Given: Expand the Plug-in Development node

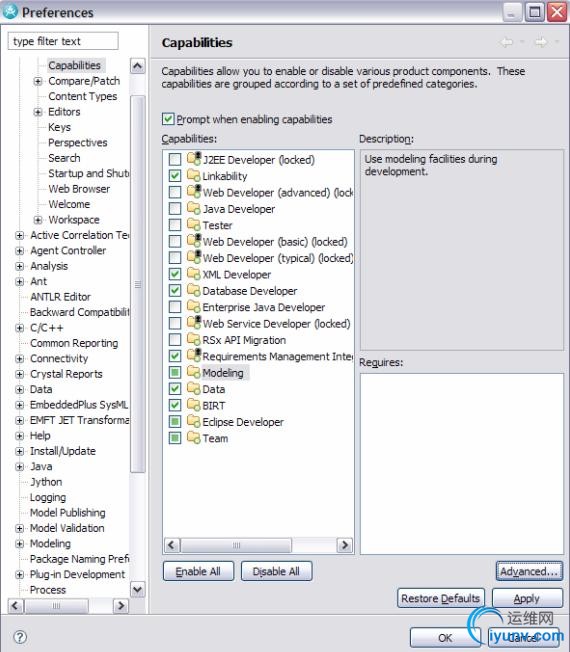Looking at the screenshot, I should [x=20, y=574].
